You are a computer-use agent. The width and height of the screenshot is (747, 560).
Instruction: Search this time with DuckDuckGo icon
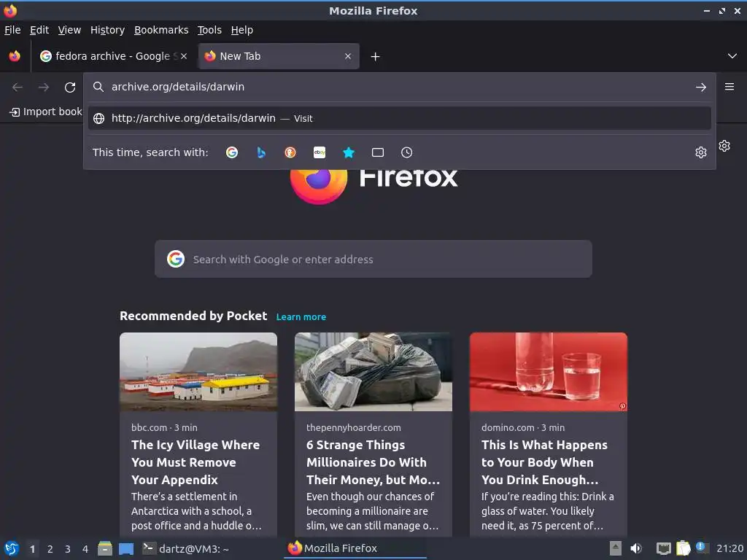coord(290,152)
